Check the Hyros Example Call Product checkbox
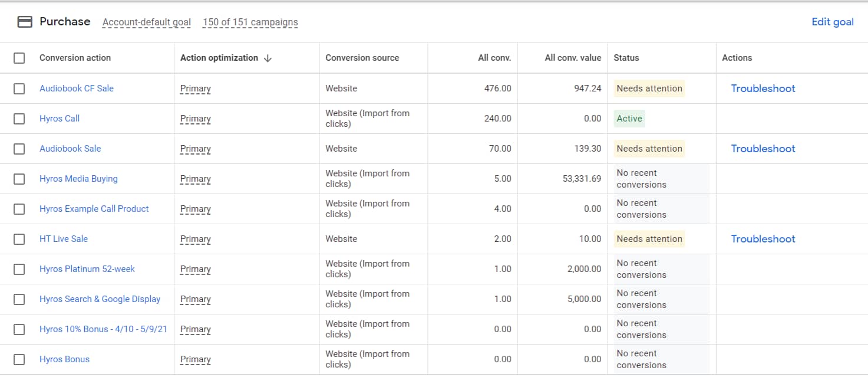The height and width of the screenshot is (377, 868). point(19,209)
